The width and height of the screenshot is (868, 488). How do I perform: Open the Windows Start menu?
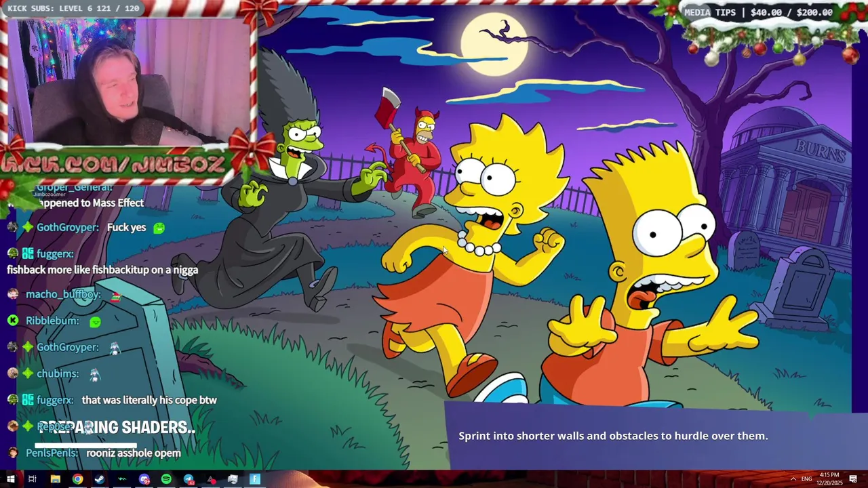(10, 479)
